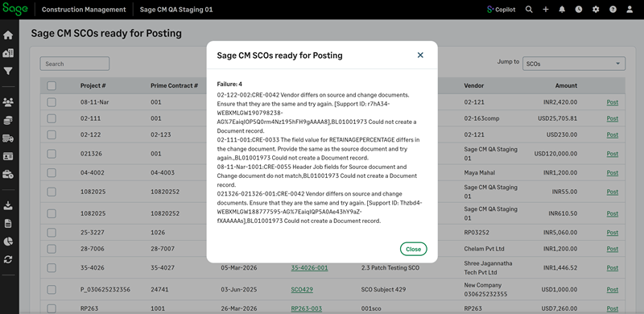Check the box for project 25-3227
644x314 pixels.
click(52, 233)
